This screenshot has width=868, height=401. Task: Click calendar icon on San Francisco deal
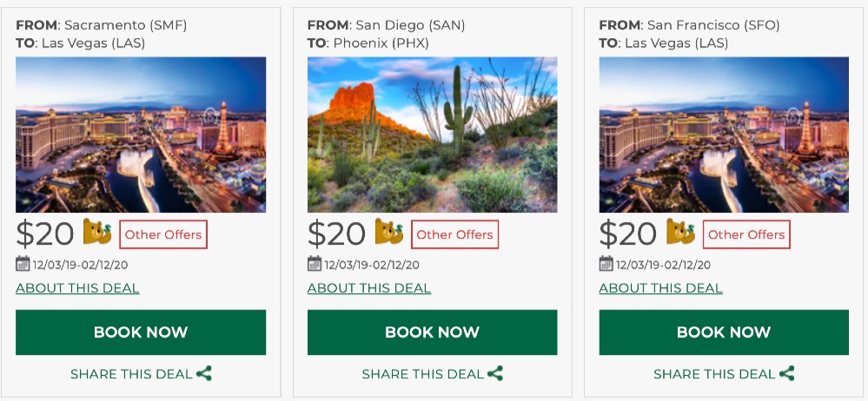[606, 264]
